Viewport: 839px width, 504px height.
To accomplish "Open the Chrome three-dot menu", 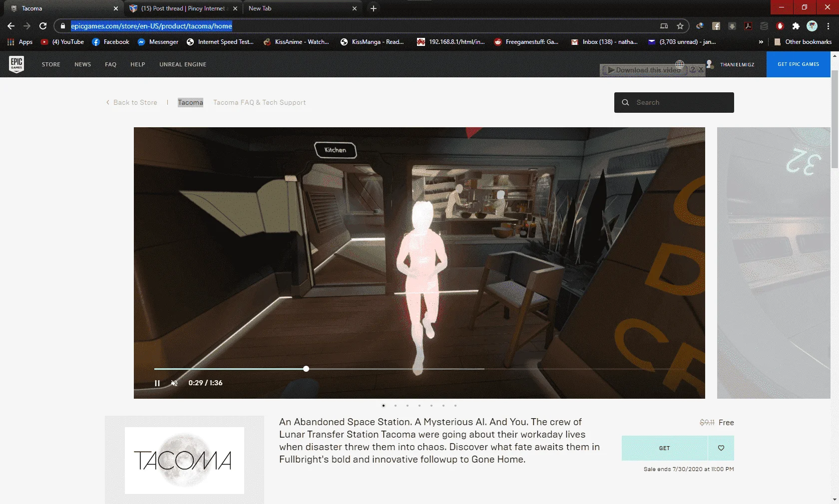I will 828,26.
